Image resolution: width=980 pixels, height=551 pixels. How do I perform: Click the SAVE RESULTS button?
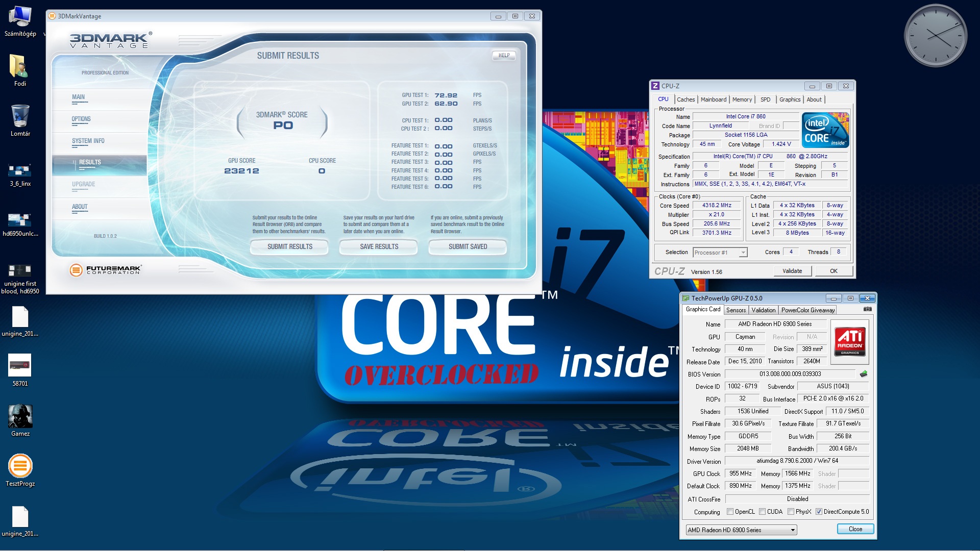click(x=379, y=246)
